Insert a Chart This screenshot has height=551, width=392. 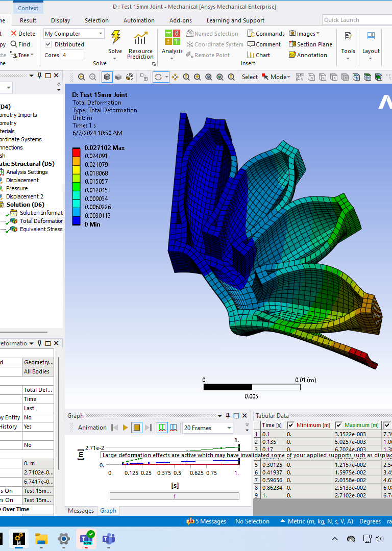(259, 55)
